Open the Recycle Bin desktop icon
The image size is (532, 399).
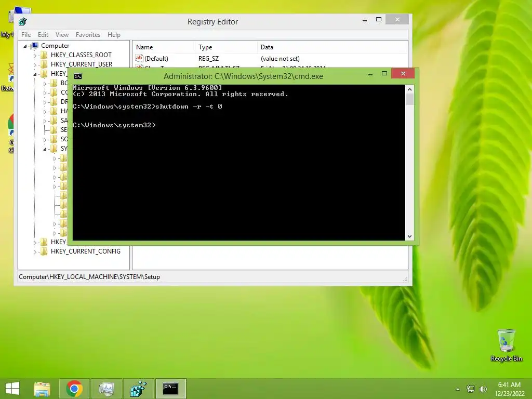(506, 345)
